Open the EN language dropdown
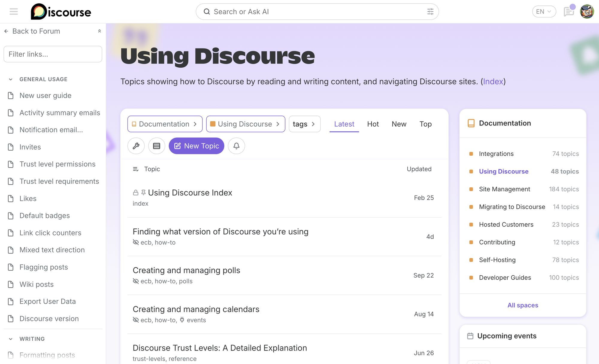This screenshot has width=599, height=364. 544,12
